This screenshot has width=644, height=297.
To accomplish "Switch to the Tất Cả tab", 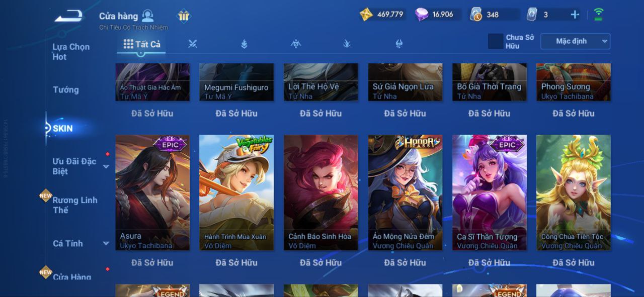I will pyautogui.click(x=142, y=44).
